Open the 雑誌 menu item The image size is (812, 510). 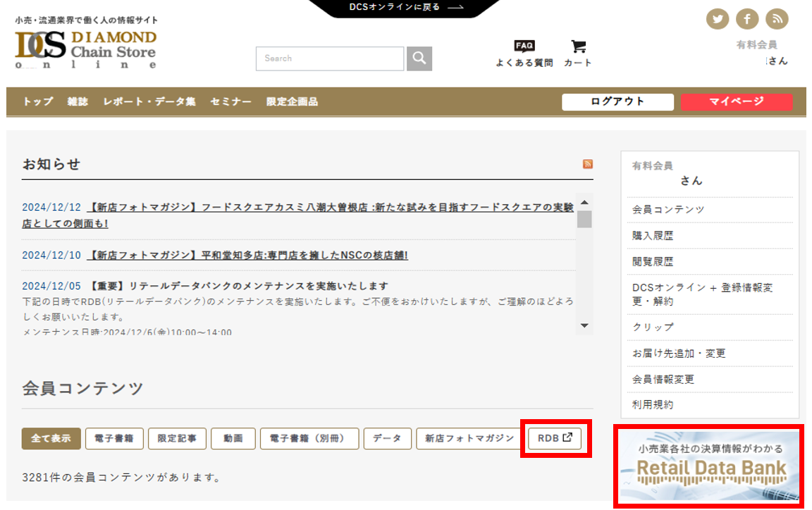pyautogui.click(x=78, y=101)
